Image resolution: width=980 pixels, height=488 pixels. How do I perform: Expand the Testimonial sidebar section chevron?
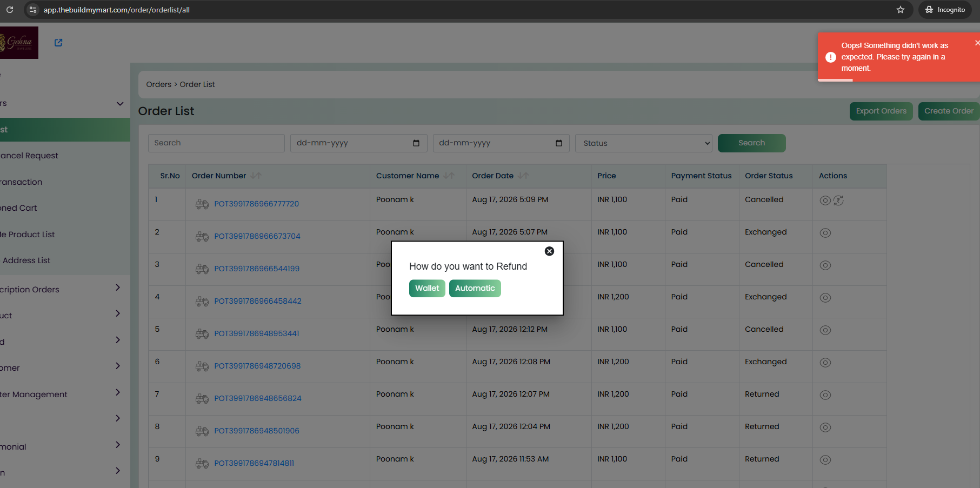(118, 445)
